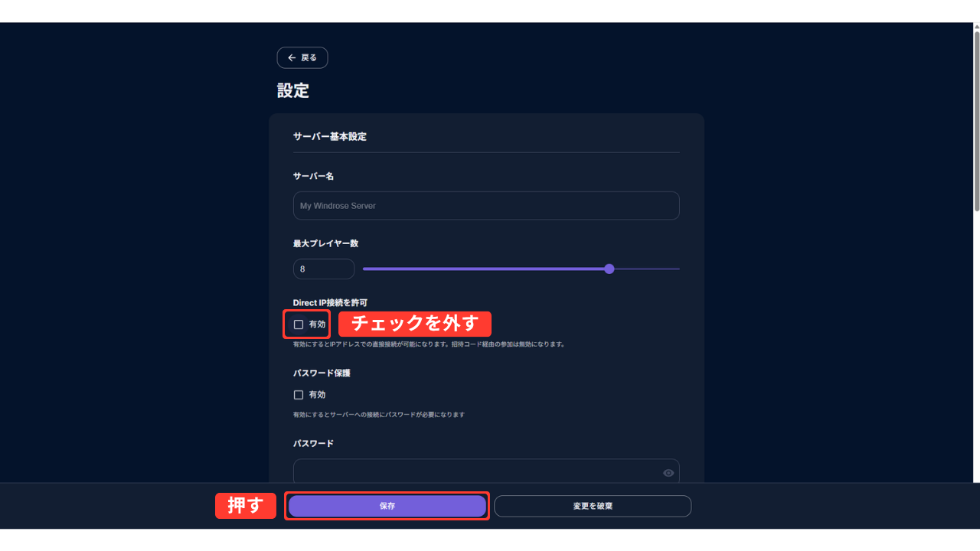Click the サーバー名 label

313,176
